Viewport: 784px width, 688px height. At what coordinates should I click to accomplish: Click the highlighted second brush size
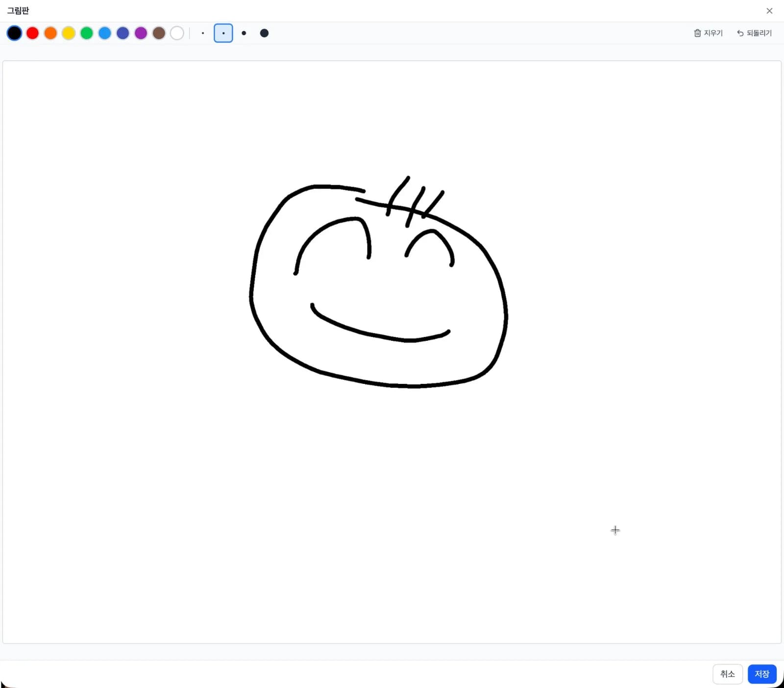(223, 33)
